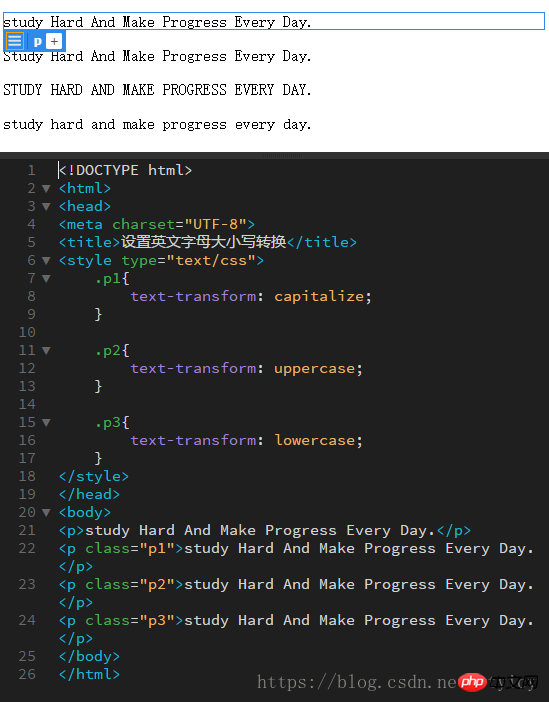
Task: Click the plus icon beside the p tag
Action: [54, 42]
